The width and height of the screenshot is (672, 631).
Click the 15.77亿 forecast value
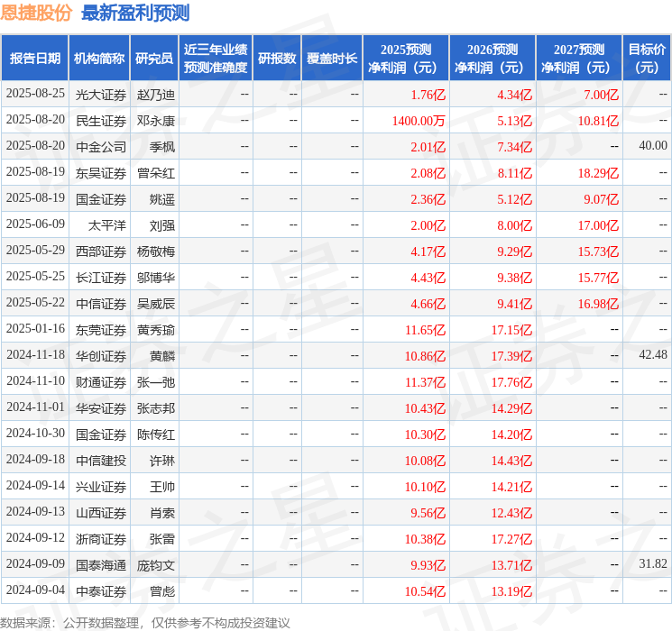[598, 278]
